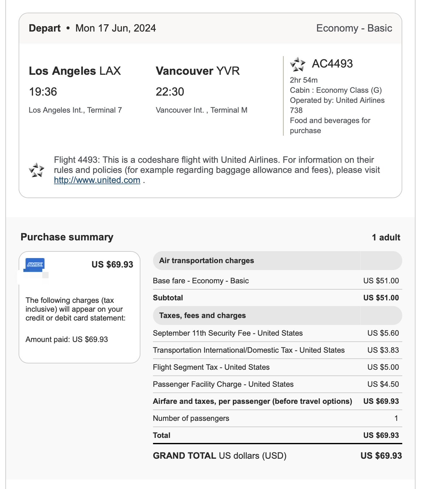Click the Purchase summary heading
This screenshot has width=448, height=489.
[x=67, y=237]
